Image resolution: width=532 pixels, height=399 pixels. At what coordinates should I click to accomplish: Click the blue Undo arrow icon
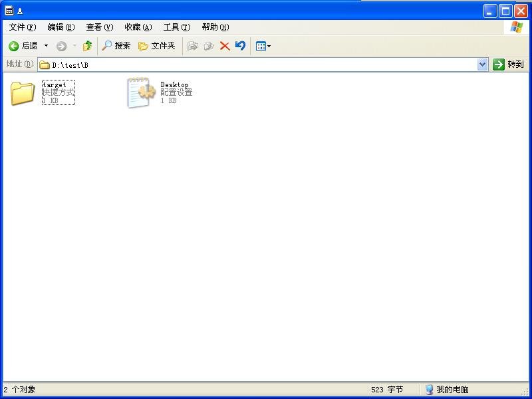[240, 46]
